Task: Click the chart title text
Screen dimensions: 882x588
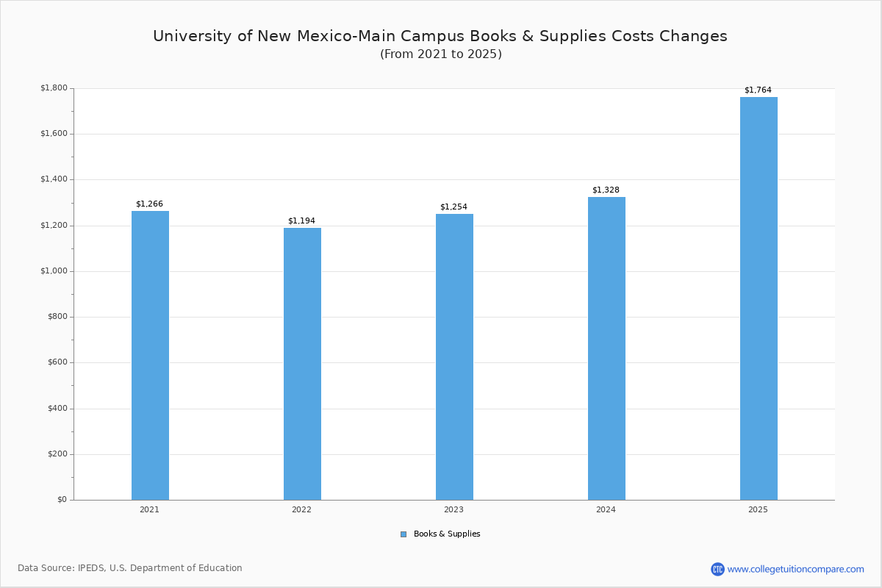Action: click(x=440, y=37)
